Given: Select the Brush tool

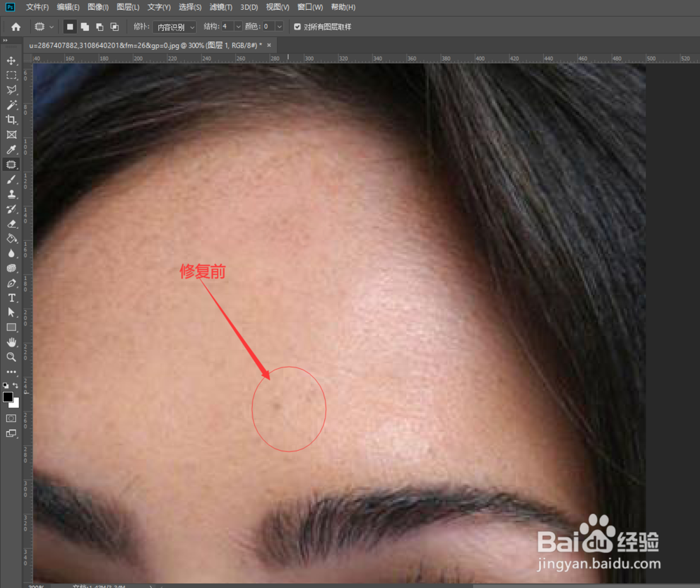Looking at the screenshot, I should (x=11, y=179).
